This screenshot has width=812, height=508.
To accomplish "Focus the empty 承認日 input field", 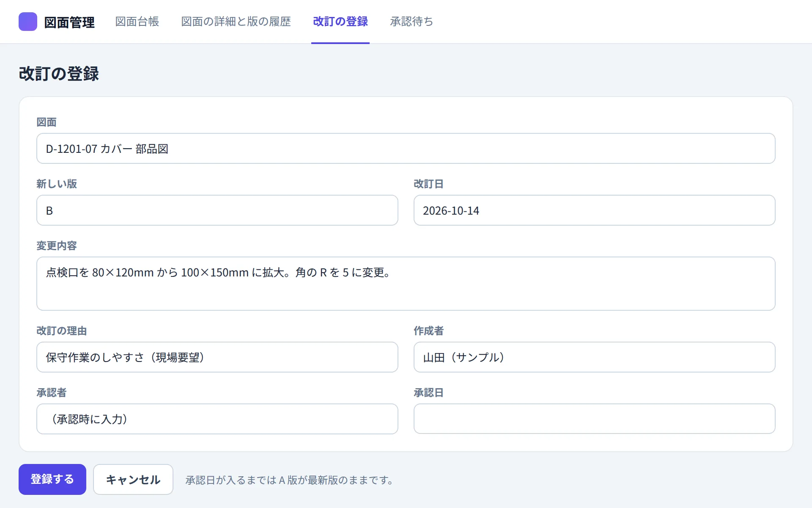I will (594, 419).
